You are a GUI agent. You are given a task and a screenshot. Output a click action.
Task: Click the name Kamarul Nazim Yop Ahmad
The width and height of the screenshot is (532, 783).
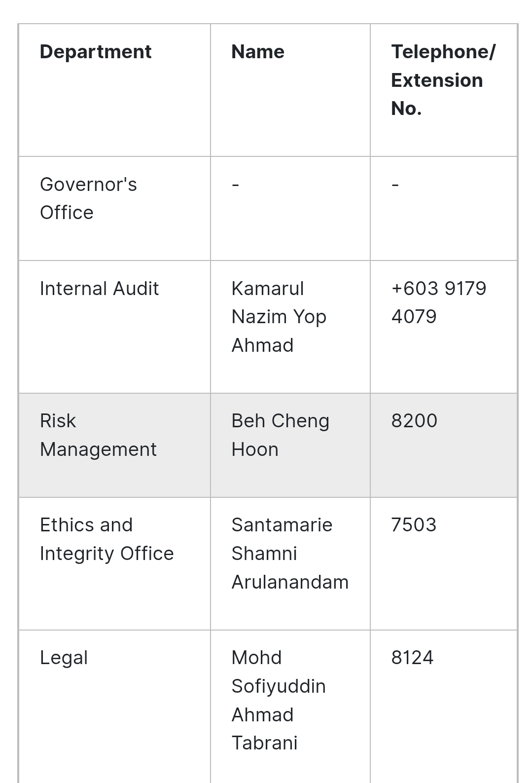279,317
